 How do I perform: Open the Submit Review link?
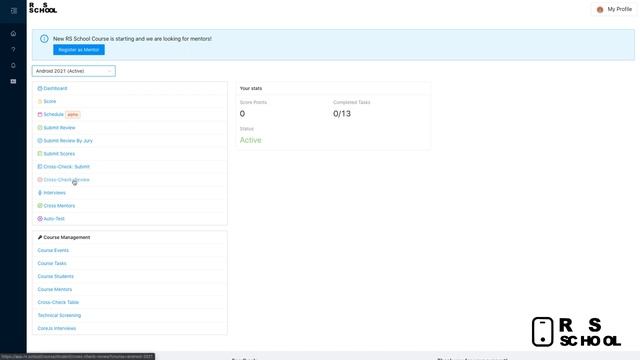tap(60, 128)
